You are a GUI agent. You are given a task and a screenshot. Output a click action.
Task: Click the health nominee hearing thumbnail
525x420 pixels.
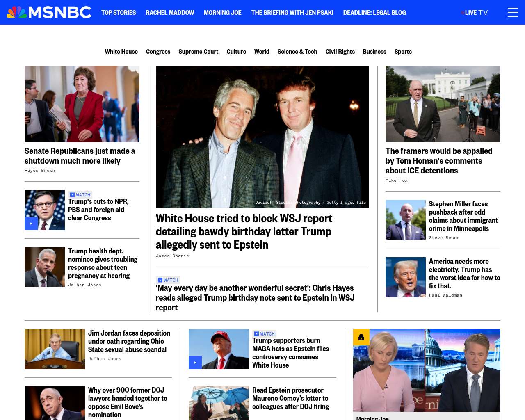tap(45, 267)
